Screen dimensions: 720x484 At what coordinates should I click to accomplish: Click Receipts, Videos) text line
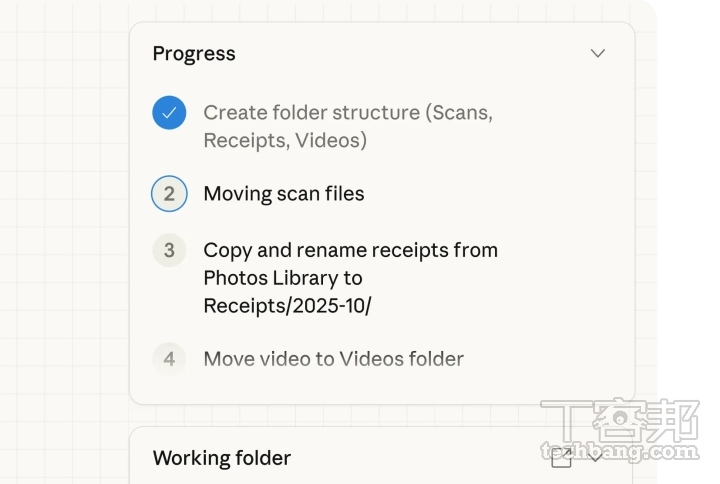(x=285, y=141)
